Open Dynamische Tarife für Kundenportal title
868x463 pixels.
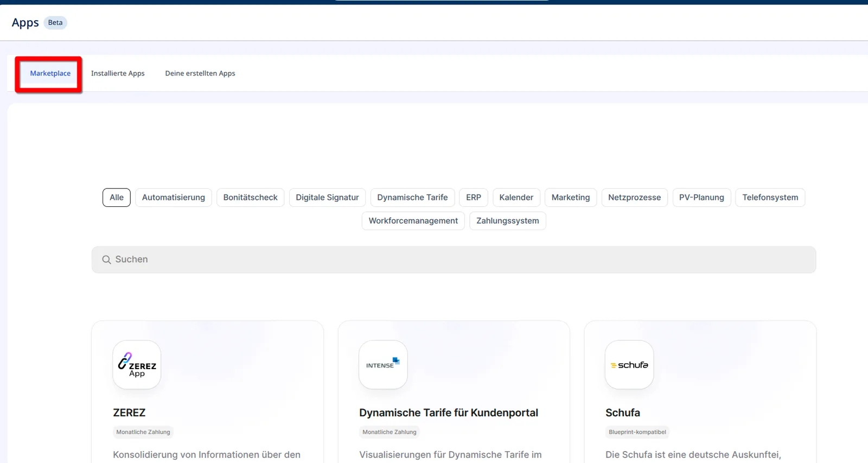pyautogui.click(x=449, y=413)
